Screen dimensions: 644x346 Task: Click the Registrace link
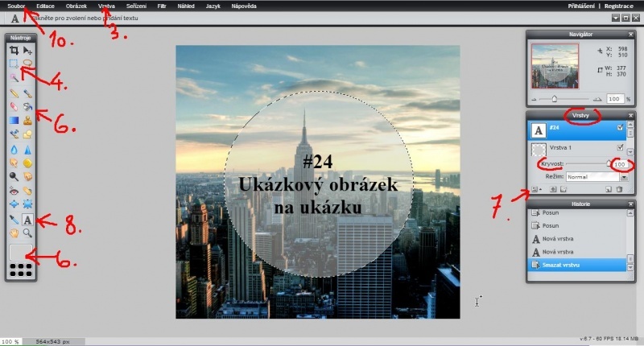624,6
